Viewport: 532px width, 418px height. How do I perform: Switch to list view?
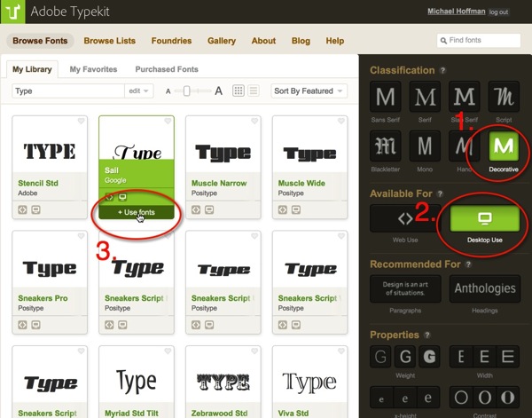(x=254, y=91)
